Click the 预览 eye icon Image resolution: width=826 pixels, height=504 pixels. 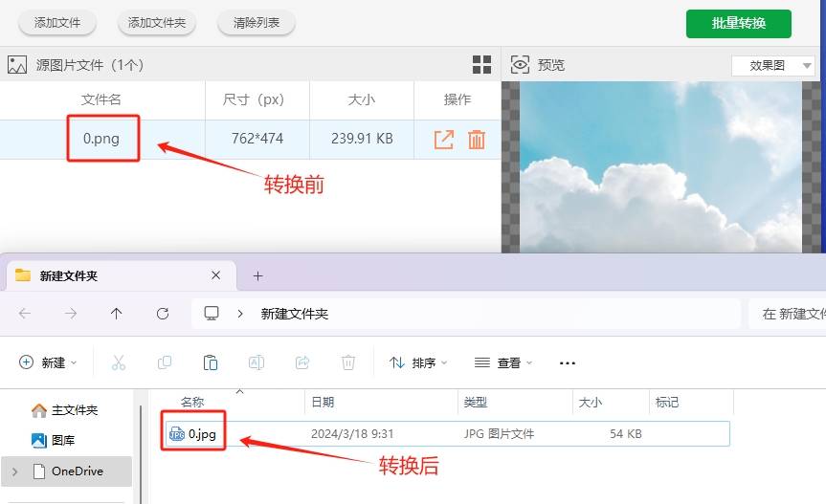point(520,65)
